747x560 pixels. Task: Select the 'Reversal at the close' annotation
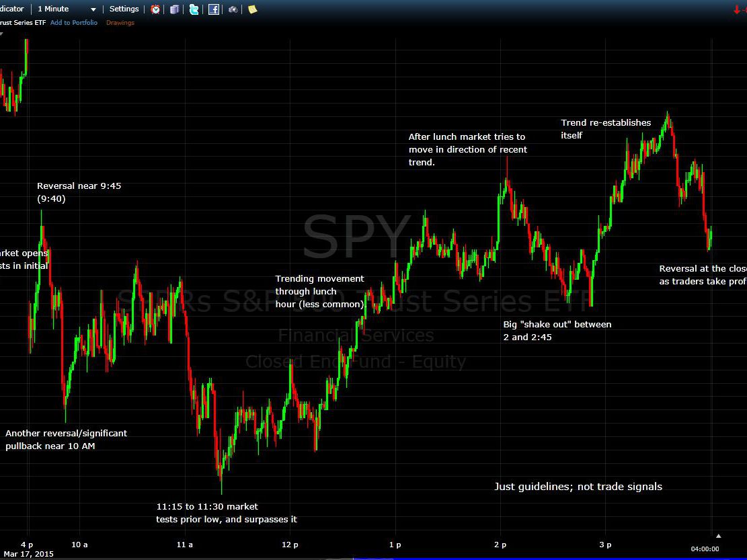[x=703, y=275]
